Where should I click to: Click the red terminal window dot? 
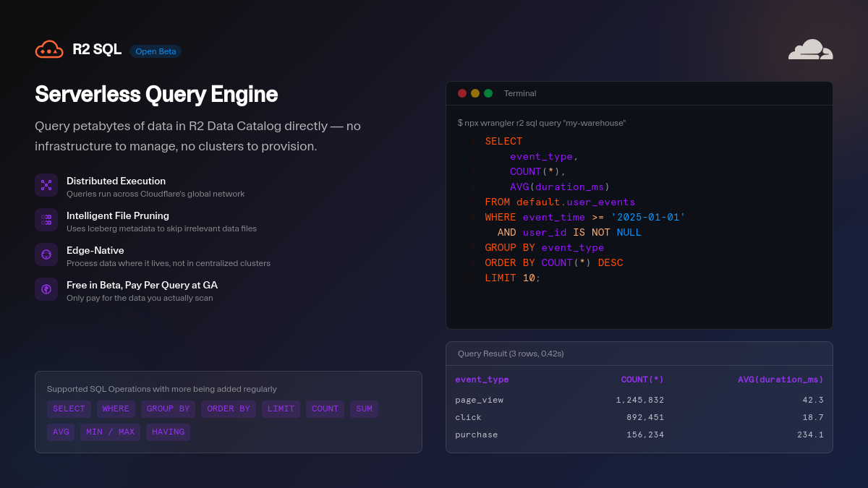click(462, 93)
